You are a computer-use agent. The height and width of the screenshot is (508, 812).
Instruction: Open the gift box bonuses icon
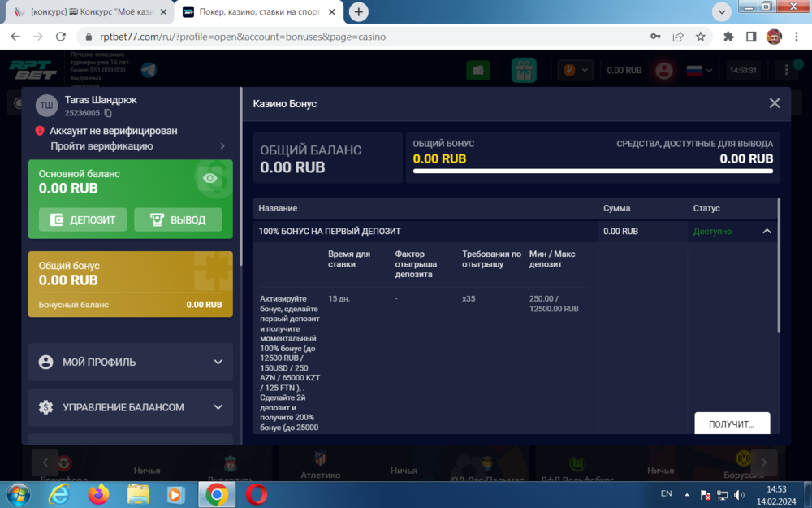(x=524, y=71)
